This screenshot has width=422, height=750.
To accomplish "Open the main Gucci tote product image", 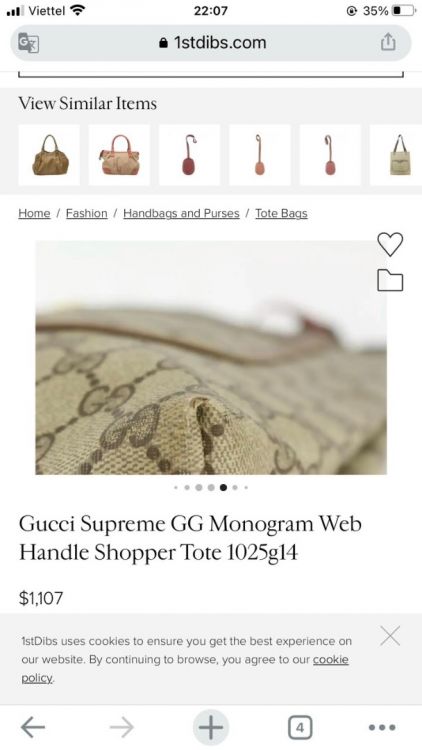I will (x=211, y=357).
